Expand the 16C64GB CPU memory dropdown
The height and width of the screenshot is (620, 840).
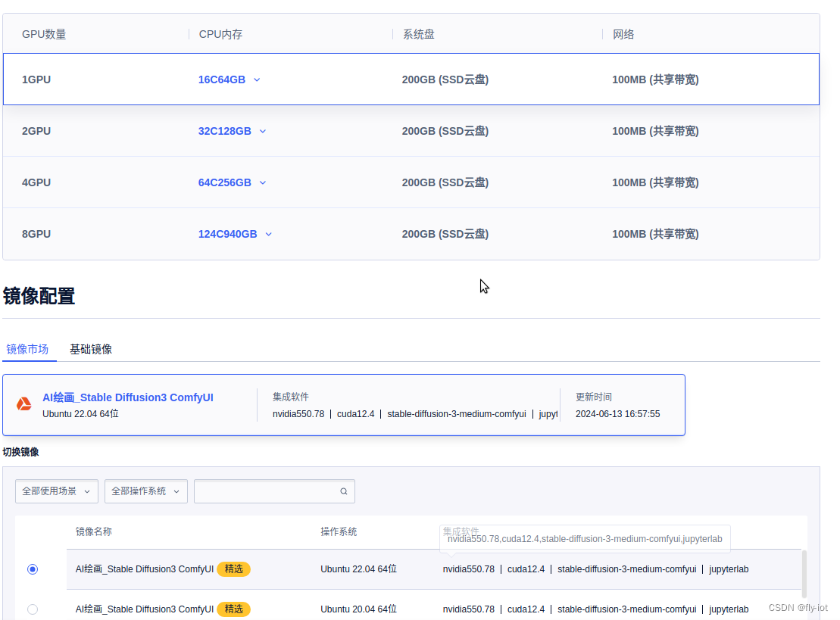230,79
